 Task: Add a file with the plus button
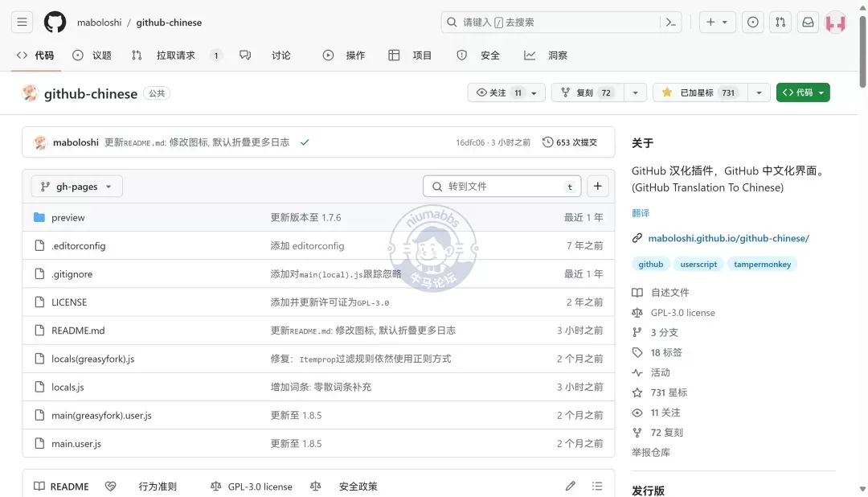(x=597, y=186)
